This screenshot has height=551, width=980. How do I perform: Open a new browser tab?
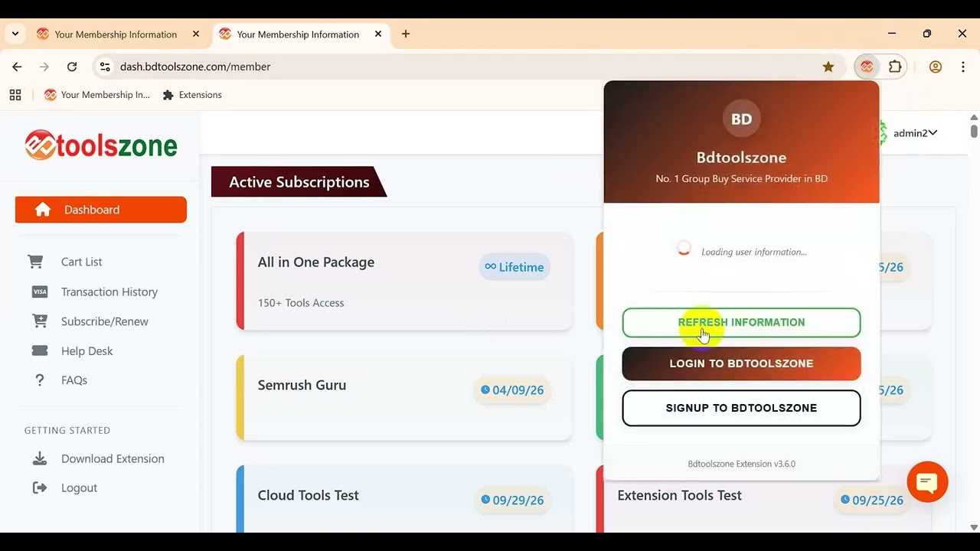tap(406, 34)
